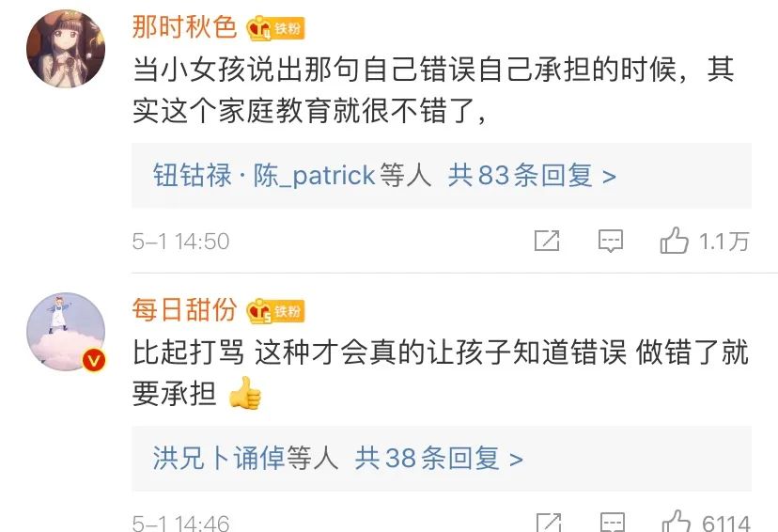Screen dimensions: 778x532
Task: Open reply icon on 每日甜份's comment
Action: [613, 522]
